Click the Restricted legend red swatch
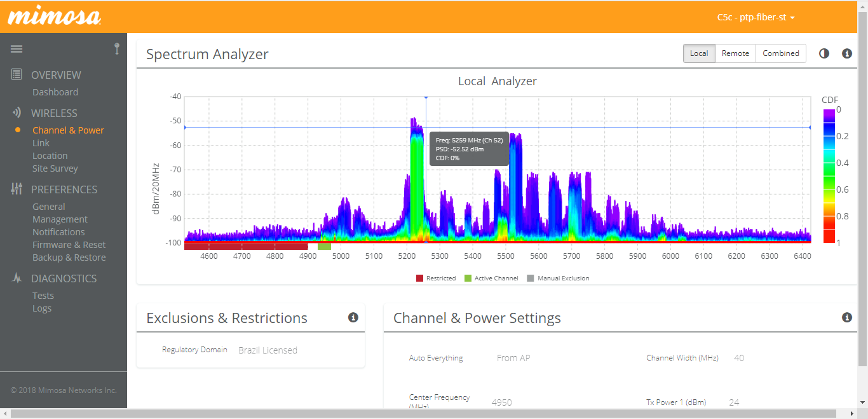This screenshot has height=419, width=868. coord(419,278)
